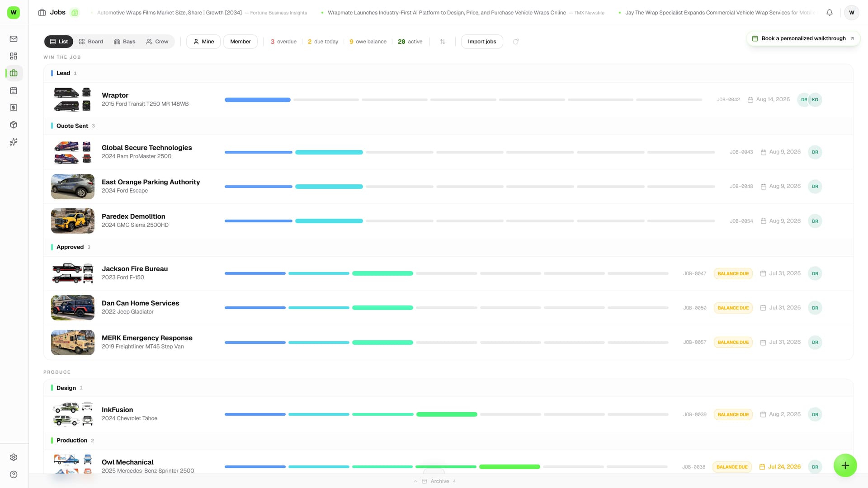Viewport: 868px width, 488px height.
Task: Filter by 20 active jobs
Action: coord(410,42)
